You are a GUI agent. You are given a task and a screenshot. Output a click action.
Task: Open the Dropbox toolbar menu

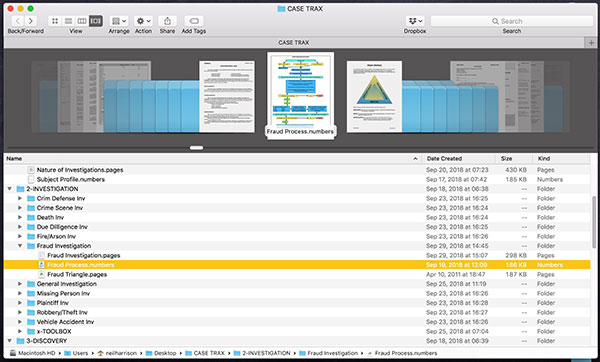(415, 21)
